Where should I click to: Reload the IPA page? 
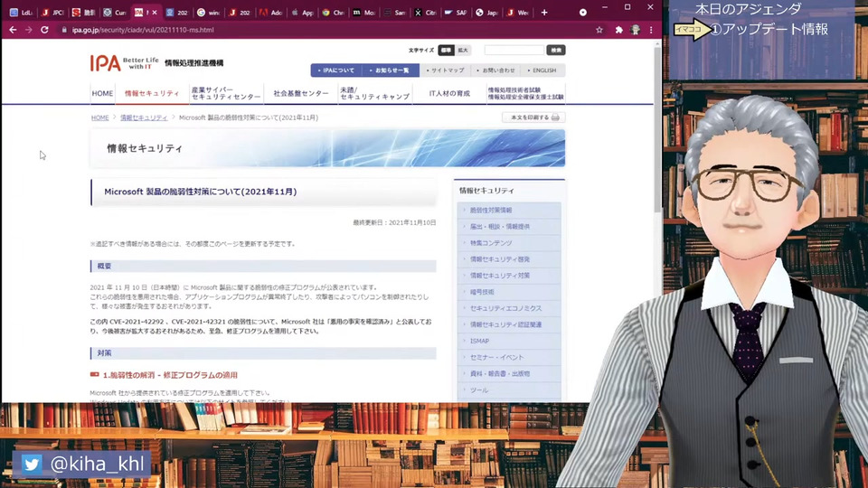coord(45,30)
